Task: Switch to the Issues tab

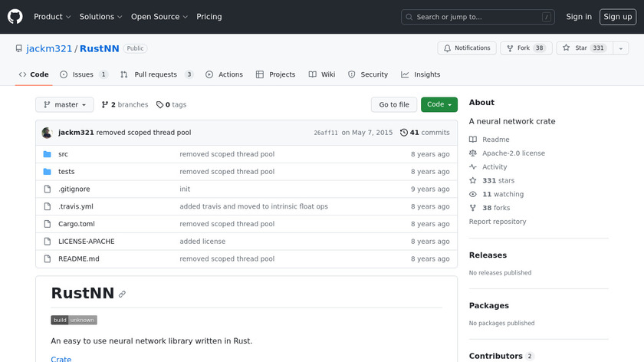Action: click(84, 74)
